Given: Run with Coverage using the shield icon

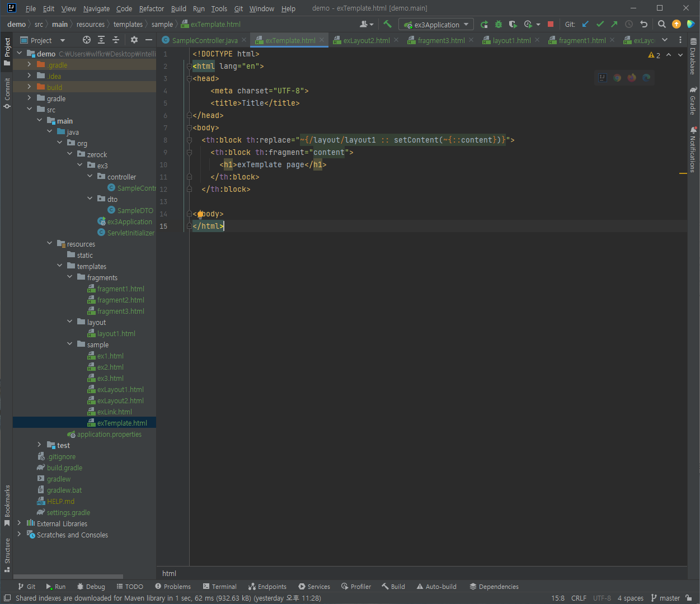Looking at the screenshot, I should click(513, 24).
